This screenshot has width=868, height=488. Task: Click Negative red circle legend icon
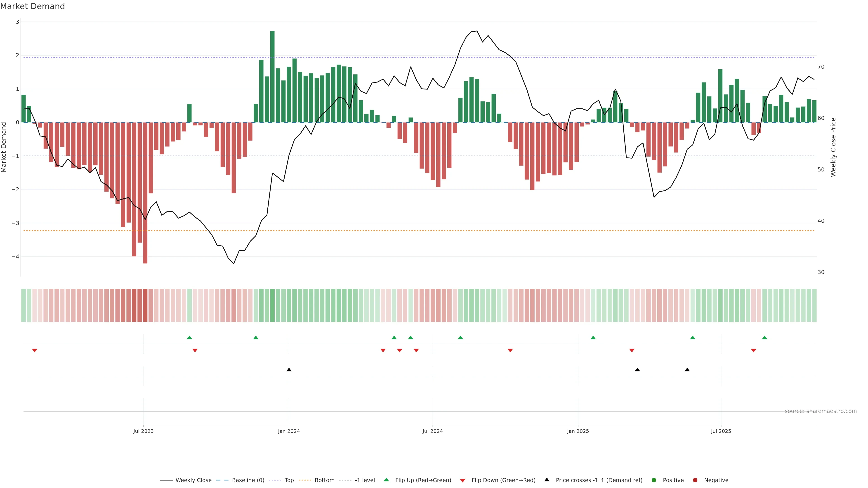click(695, 480)
